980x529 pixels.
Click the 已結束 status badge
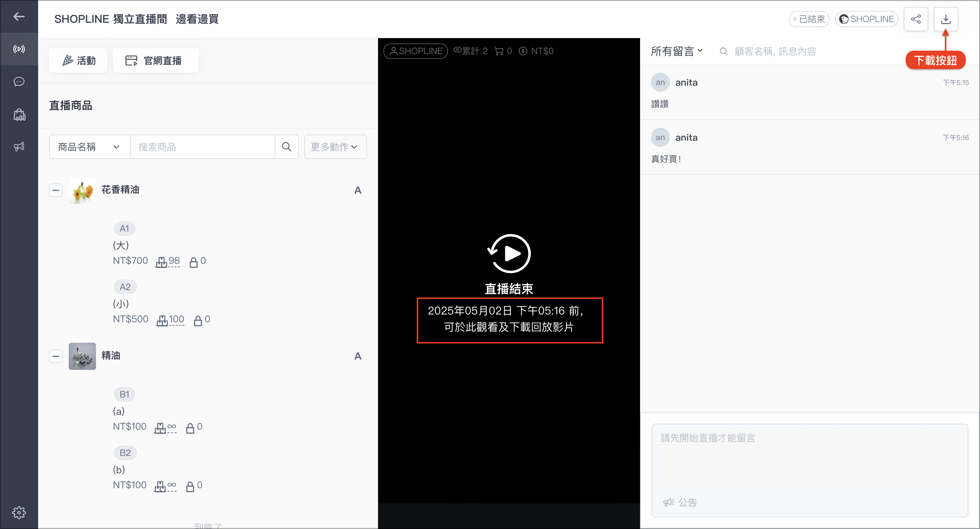(x=808, y=19)
